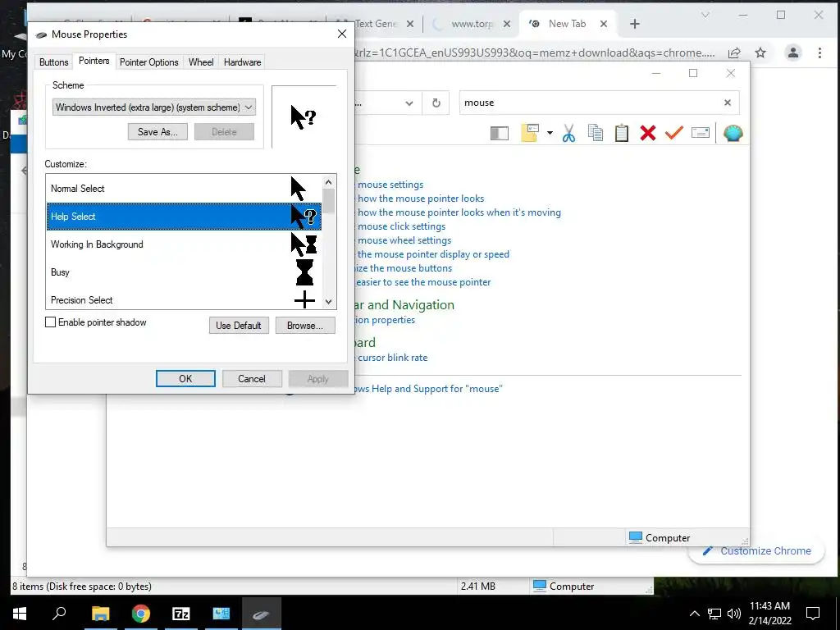This screenshot has height=630, width=840.
Task: Open the 'mouse wheel settings' link
Action: pyautogui.click(x=404, y=240)
